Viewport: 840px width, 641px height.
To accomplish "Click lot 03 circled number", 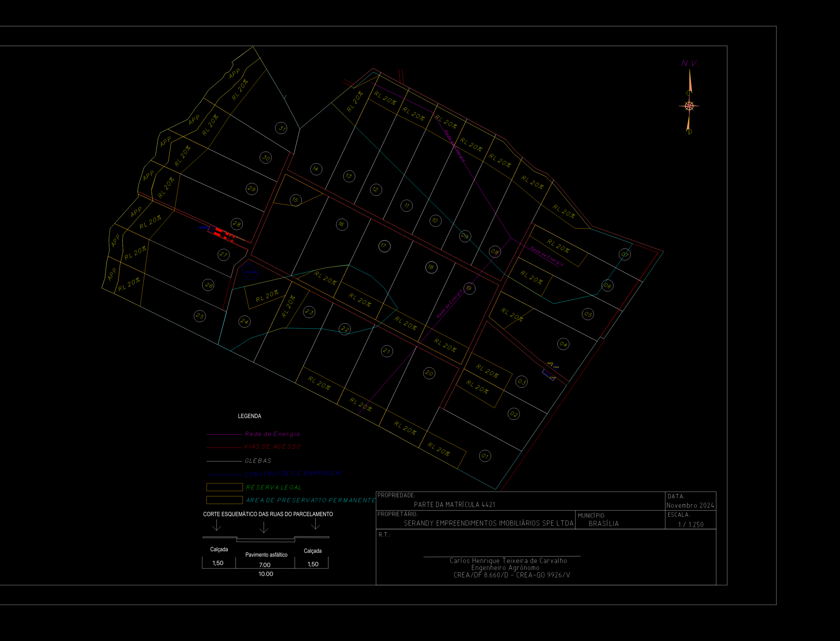I will click(522, 382).
